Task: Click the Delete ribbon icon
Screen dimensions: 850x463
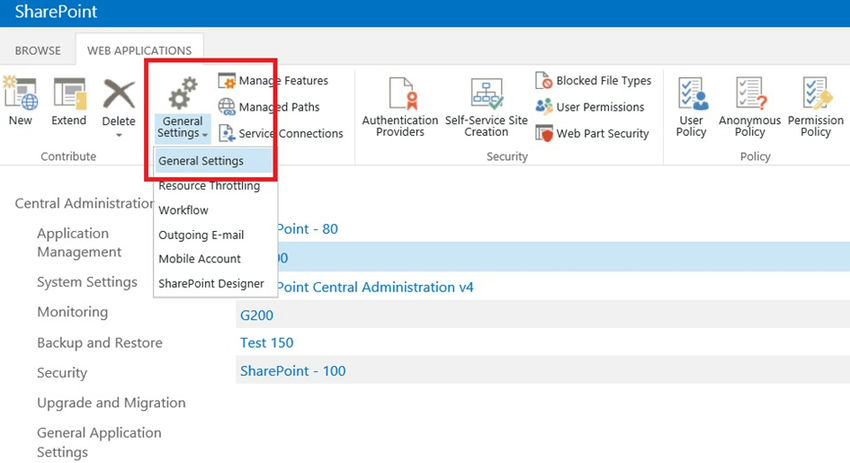Action: pyautogui.click(x=119, y=96)
